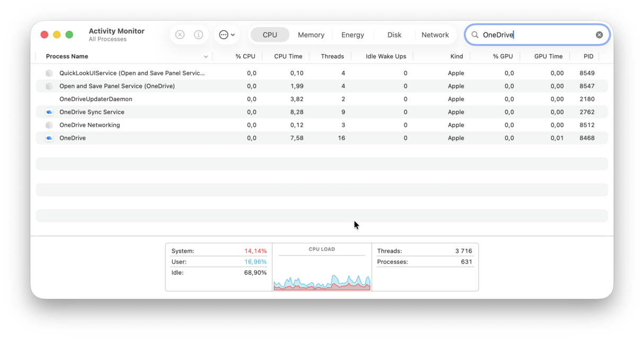Close the Activity Monitor window
644x339 pixels.
(x=44, y=35)
